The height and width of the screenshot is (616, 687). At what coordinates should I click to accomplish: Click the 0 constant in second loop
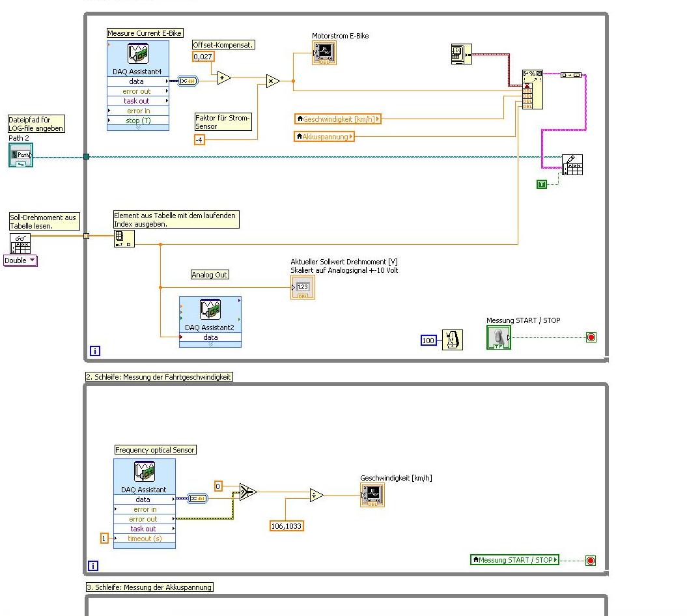pyautogui.click(x=218, y=486)
